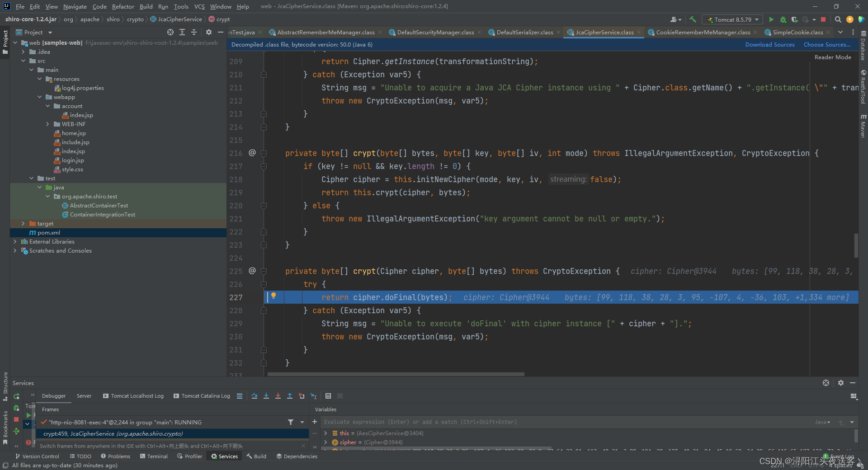Click Force Step Into red arrow icon
This screenshot has width=868, height=470.
pyautogui.click(x=278, y=396)
